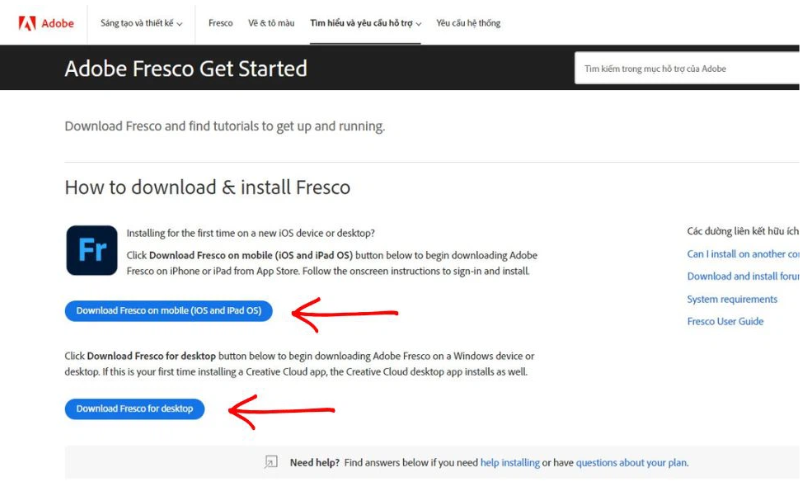800x500 pixels.
Task: Open the Fresco User Guide link
Action: click(725, 321)
